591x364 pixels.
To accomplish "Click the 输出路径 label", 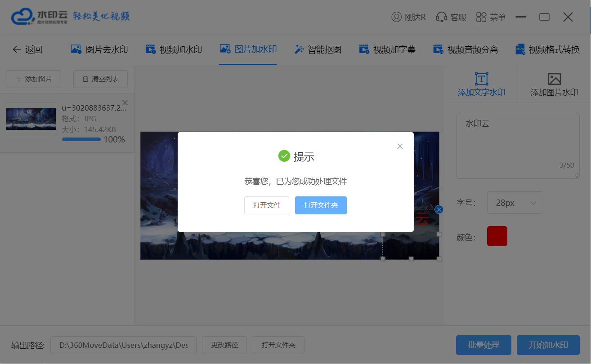I will [28, 345].
